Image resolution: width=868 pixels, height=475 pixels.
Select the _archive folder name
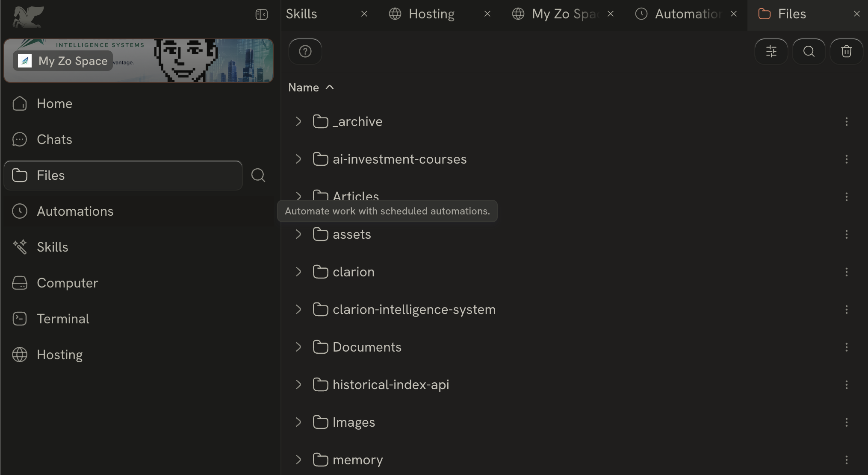(357, 122)
